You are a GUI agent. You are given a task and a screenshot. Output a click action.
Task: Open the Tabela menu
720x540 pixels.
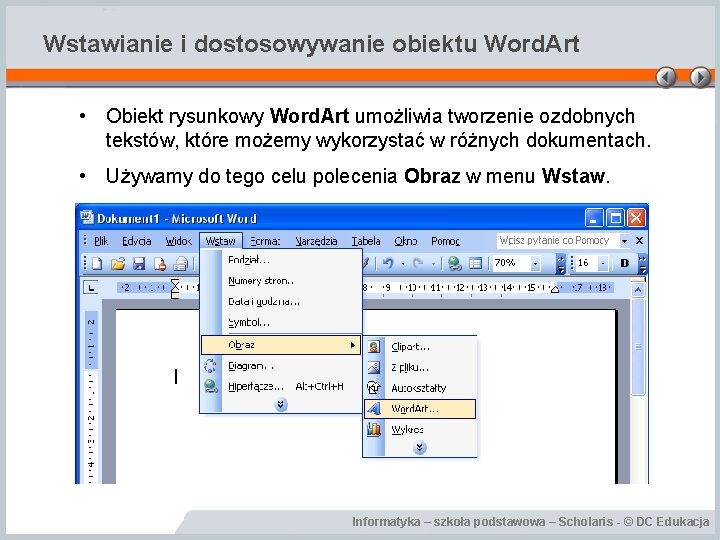point(366,241)
